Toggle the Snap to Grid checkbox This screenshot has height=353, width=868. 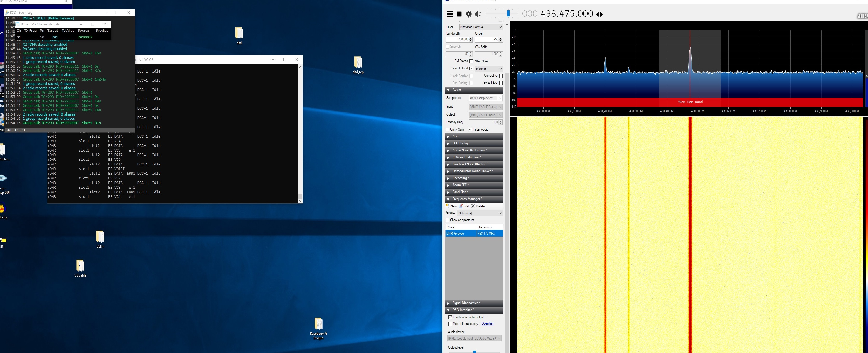coord(471,69)
